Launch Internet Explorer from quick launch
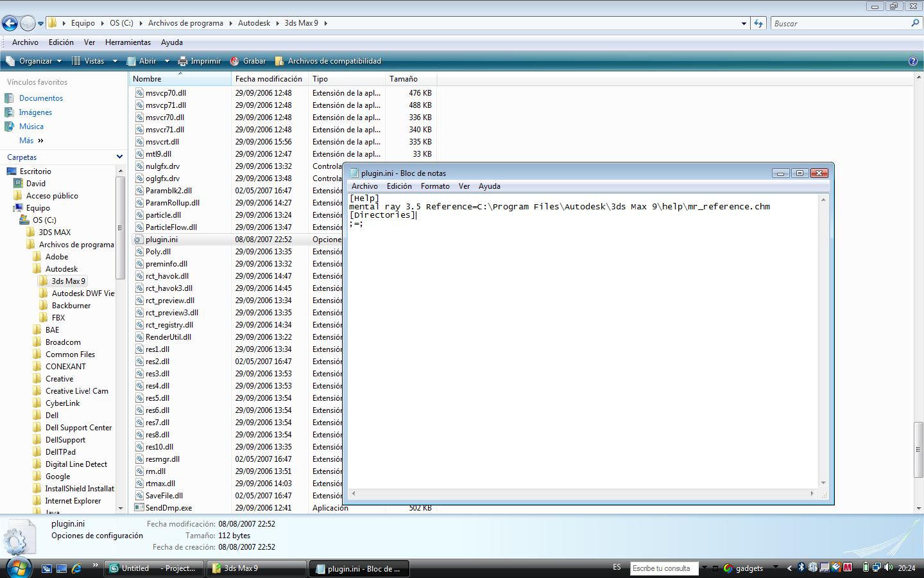The image size is (924, 578). coord(76,568)
